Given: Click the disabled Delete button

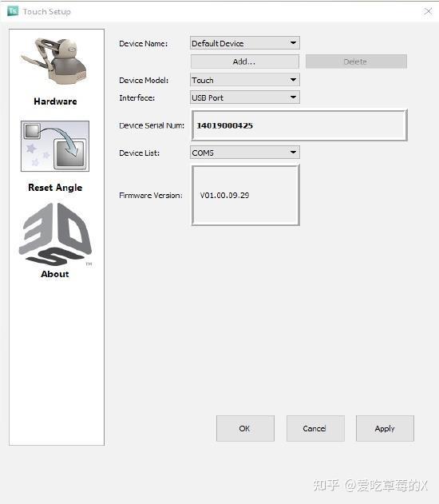Looking at the screenshot, I should 356,62.
